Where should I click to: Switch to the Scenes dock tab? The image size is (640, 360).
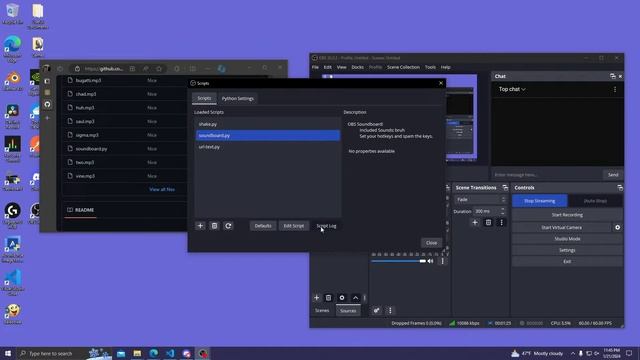click(322, 311)
